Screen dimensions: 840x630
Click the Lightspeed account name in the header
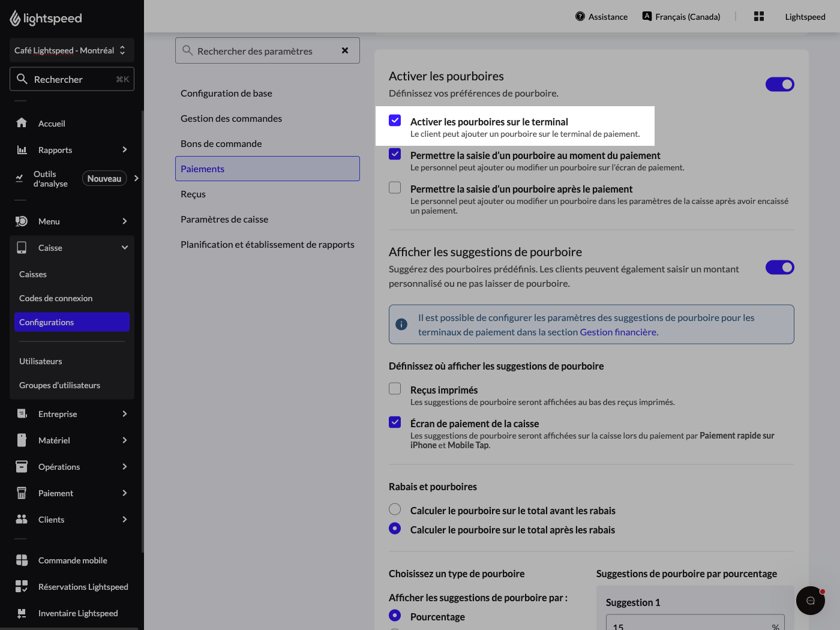[805, 17]
